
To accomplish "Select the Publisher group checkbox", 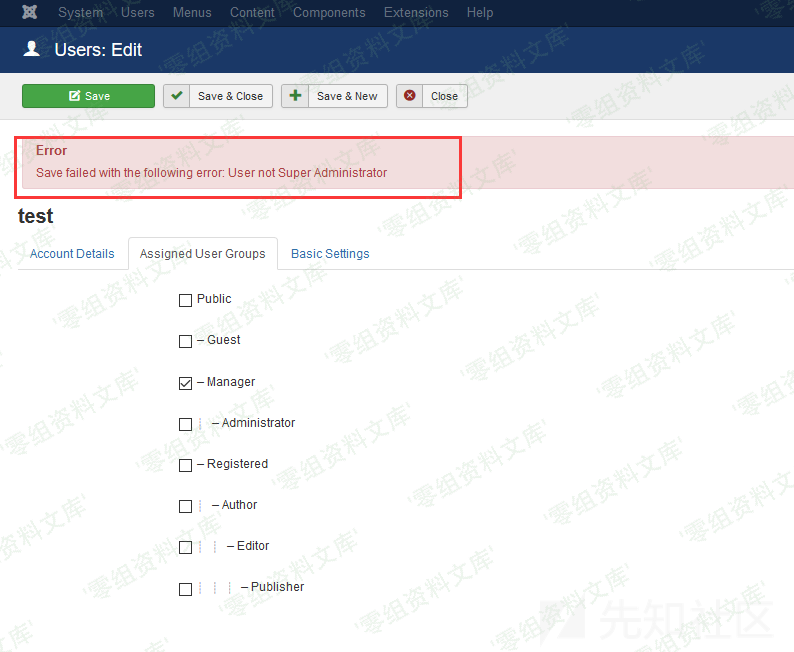I will [185, 589].
